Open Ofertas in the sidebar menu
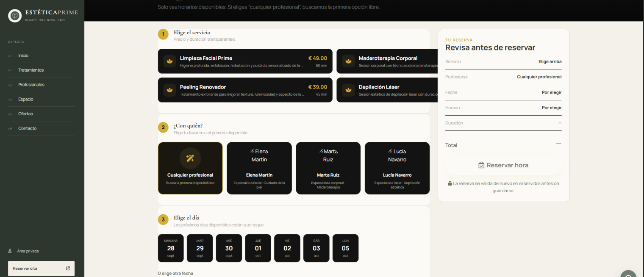644x277 pixels. (x=42, y=114)
